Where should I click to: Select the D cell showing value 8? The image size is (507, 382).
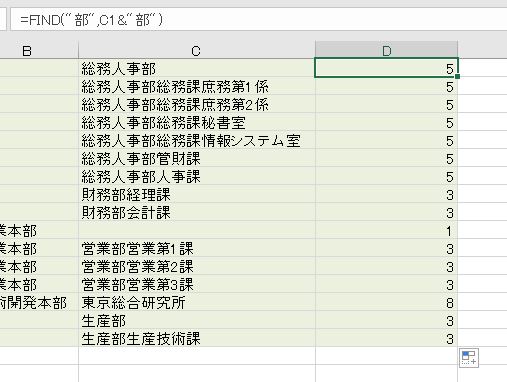click(x=387, y=302)
